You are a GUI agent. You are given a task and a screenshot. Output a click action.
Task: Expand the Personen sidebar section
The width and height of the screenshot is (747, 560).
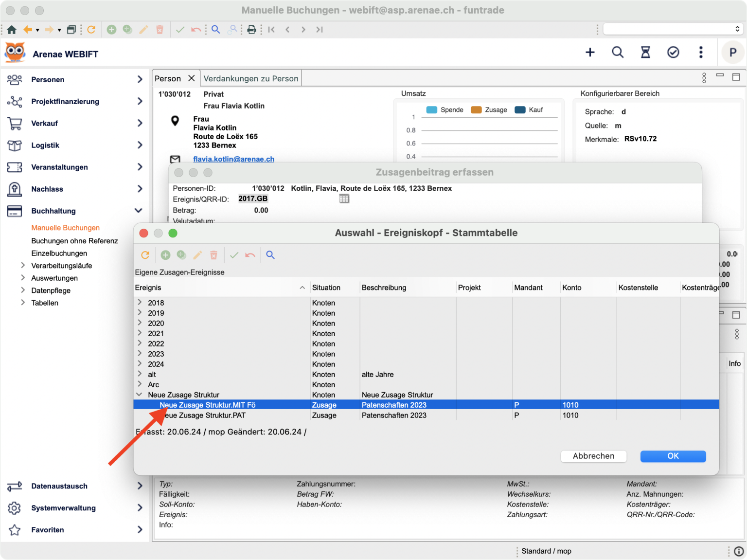coord(140,79)
